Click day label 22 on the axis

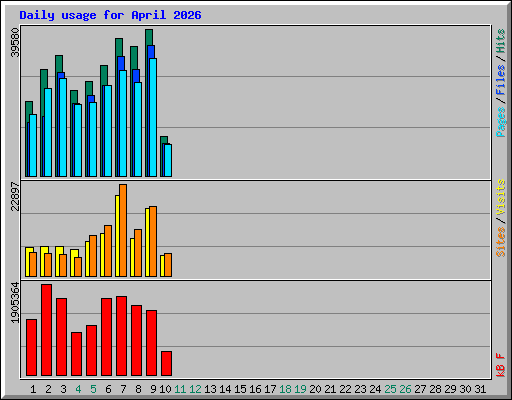click(345, 389)
